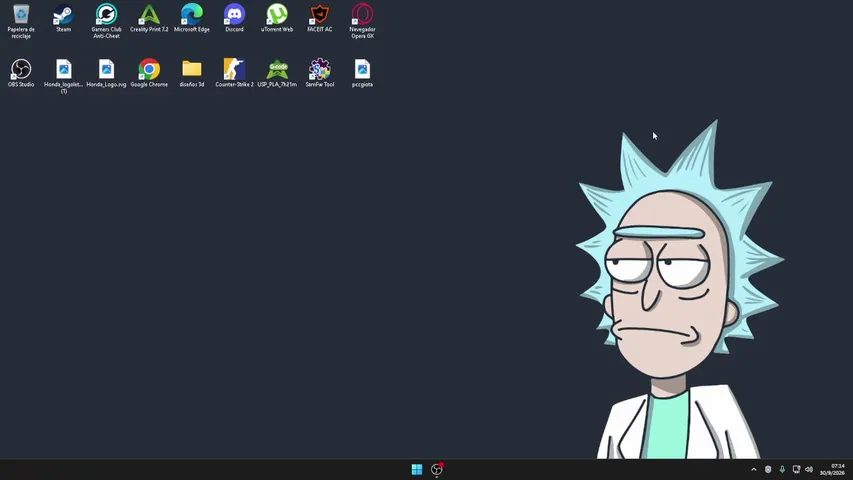Select the Gamers Club Anti-Cheat shortcut

point(106,21)
